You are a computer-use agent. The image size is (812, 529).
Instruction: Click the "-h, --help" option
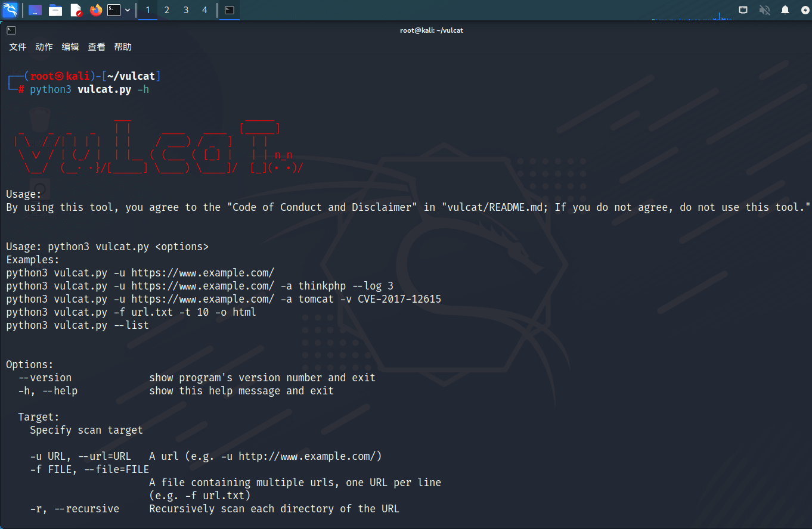click(x=48, y=391)
